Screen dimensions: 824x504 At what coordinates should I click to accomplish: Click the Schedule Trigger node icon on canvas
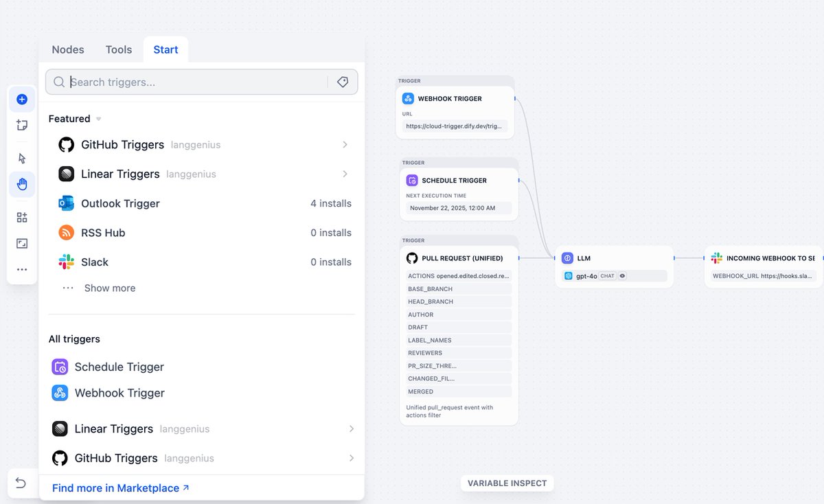[x=412, y=181]
